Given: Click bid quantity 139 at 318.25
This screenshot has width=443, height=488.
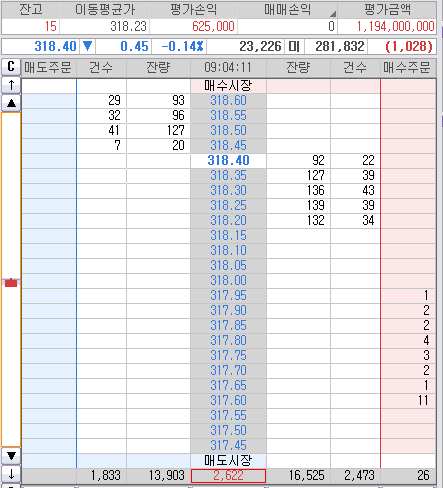Looking at the screenshot, I should tap(299, 206).
